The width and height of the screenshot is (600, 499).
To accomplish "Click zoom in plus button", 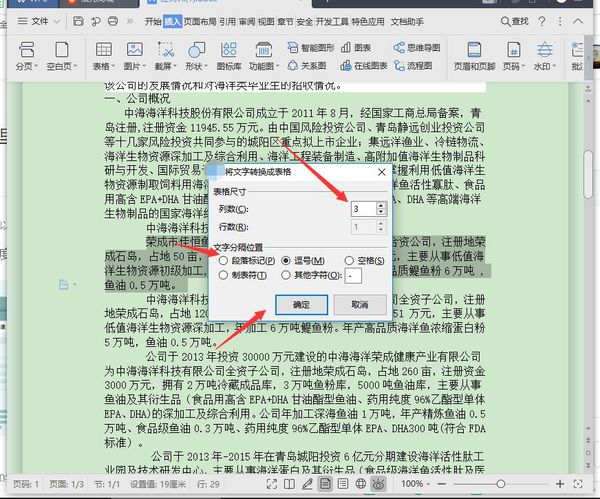I will click(560, 484).
